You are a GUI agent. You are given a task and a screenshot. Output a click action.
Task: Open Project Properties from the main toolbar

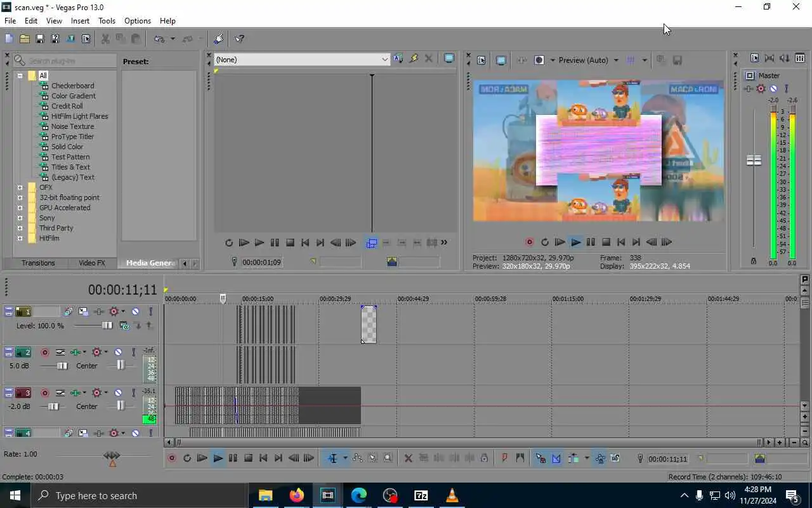point(86,39)
